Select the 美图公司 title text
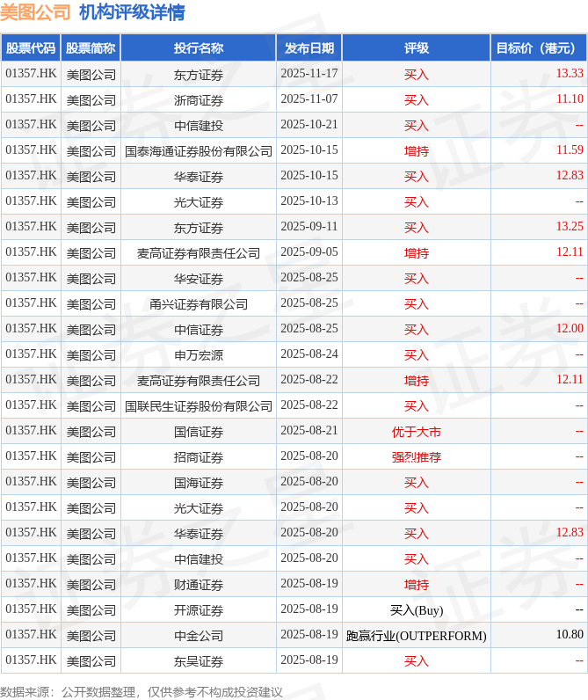588x700 pixels. [35, 12]
